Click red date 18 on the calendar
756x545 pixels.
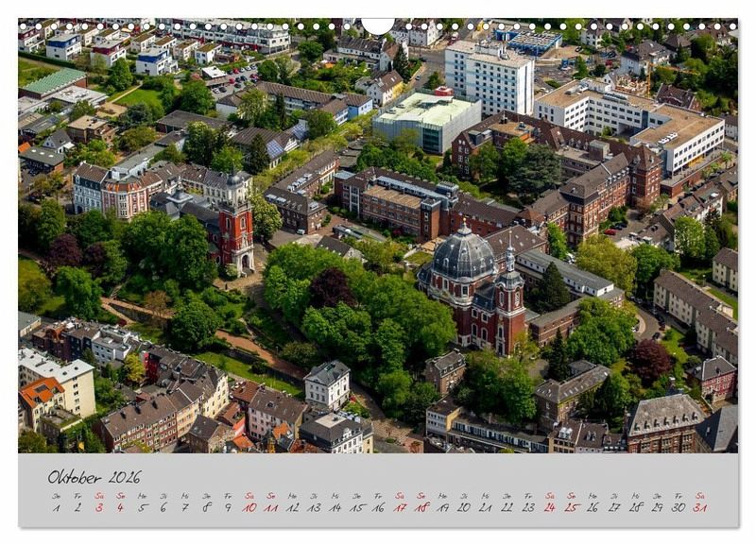(x=421, y=507)
